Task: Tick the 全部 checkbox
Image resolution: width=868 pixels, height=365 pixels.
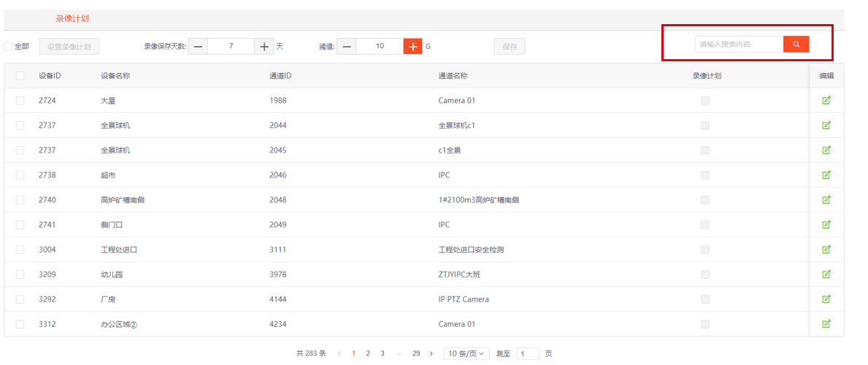Action: [8, 47]
